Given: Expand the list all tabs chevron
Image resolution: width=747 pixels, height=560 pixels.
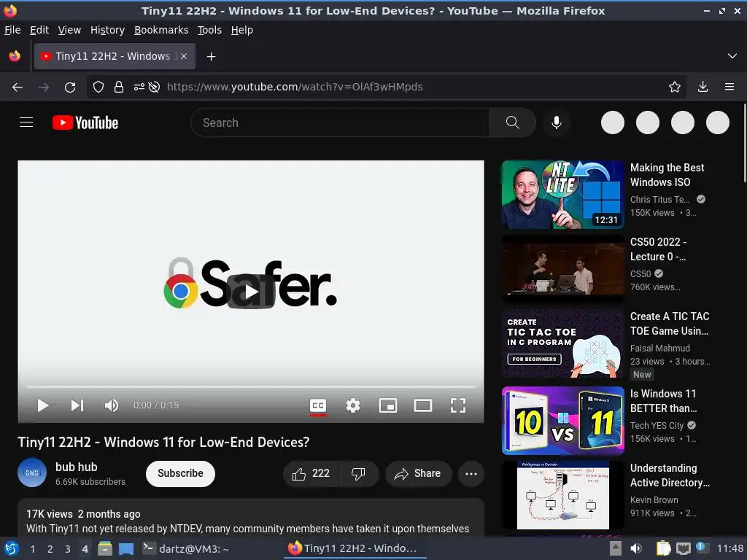Looking at the screenshot, I should pos(732,56).
